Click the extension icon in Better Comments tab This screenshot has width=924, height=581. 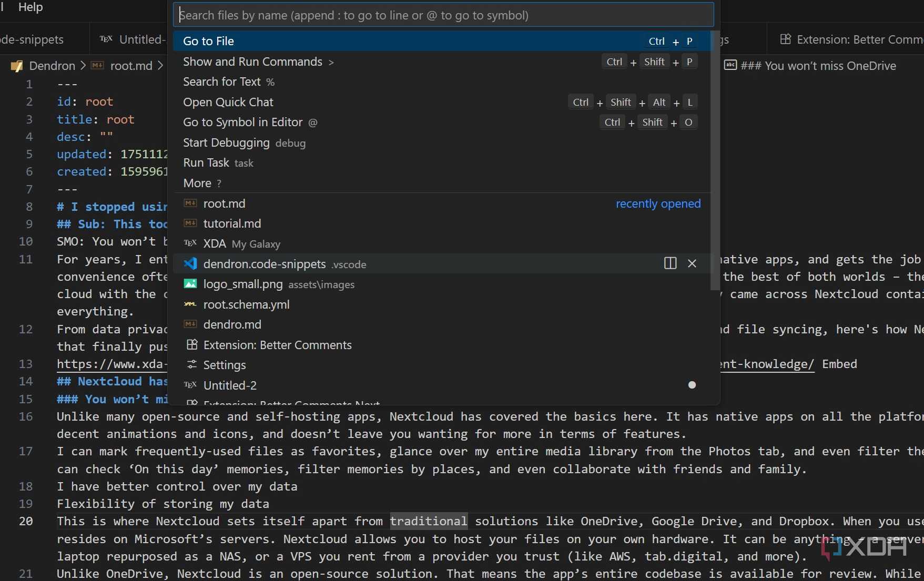click(785, 39)
